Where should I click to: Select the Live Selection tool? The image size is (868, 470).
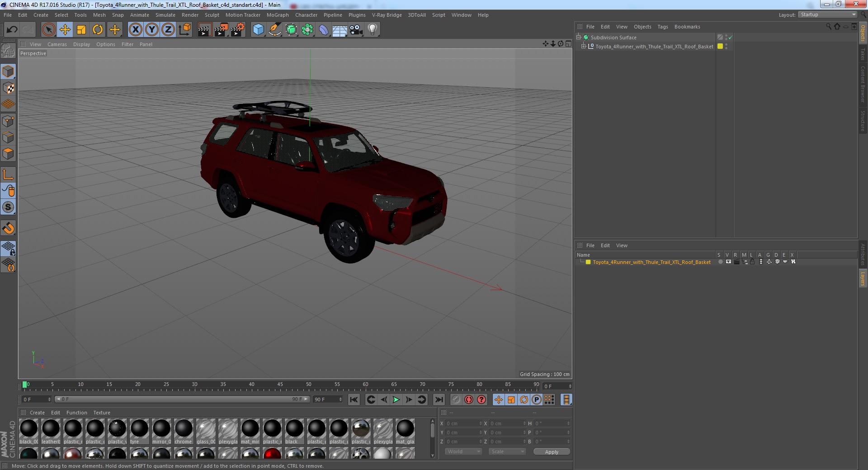click(x=48, y=30)
